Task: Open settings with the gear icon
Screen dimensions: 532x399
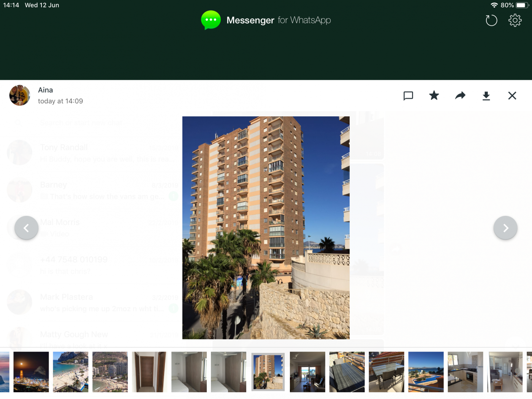Action: tap(515, 20)
